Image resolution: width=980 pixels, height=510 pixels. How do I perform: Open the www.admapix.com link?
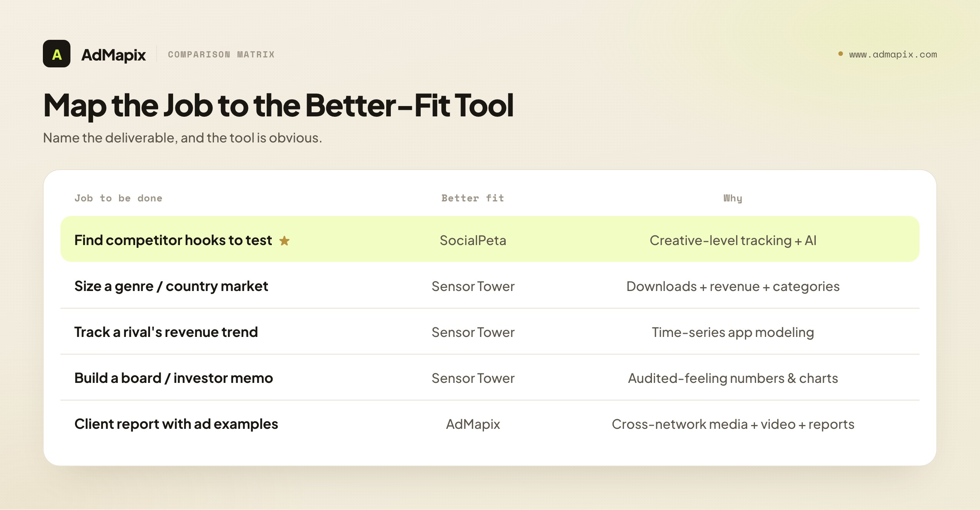pos(893,54)
